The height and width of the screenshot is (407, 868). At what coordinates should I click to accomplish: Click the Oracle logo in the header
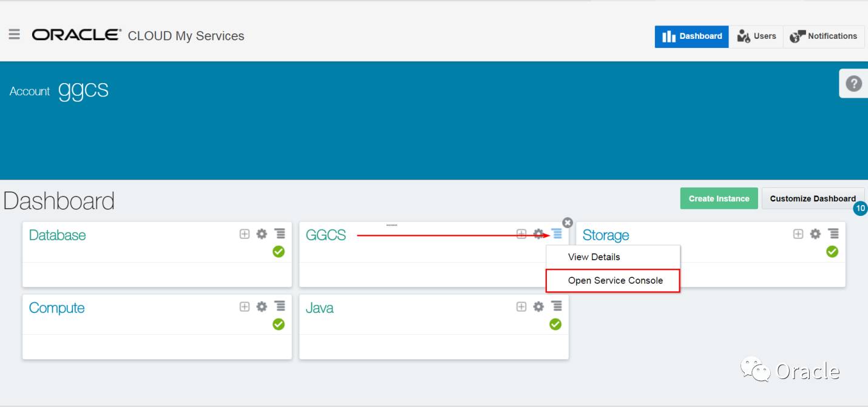point(77,35)
